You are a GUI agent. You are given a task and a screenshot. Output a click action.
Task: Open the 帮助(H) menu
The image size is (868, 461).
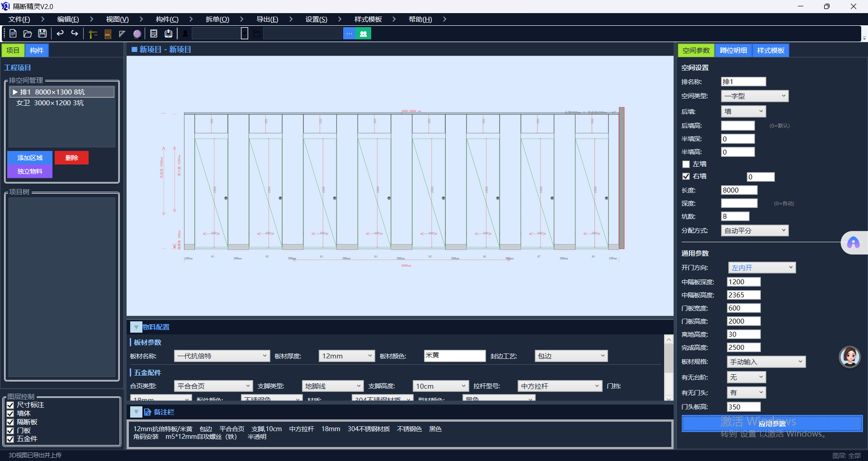(420, 19)
